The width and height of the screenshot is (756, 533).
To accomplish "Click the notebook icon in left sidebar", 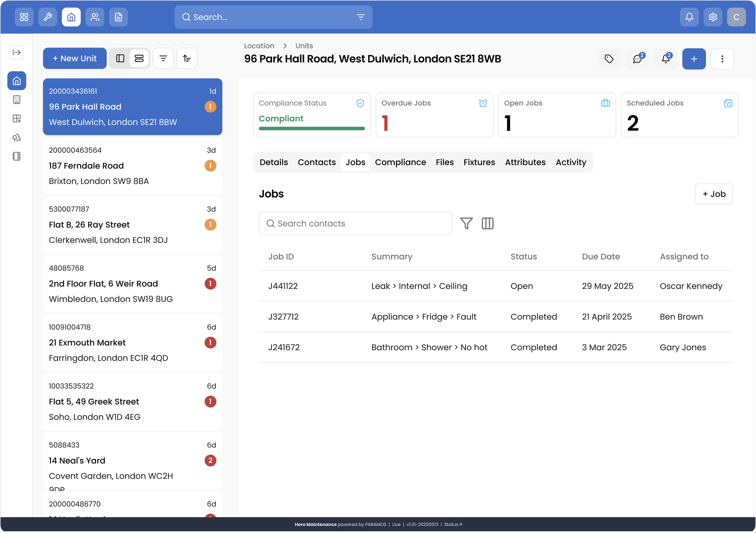I will click(x=17, y=156).
